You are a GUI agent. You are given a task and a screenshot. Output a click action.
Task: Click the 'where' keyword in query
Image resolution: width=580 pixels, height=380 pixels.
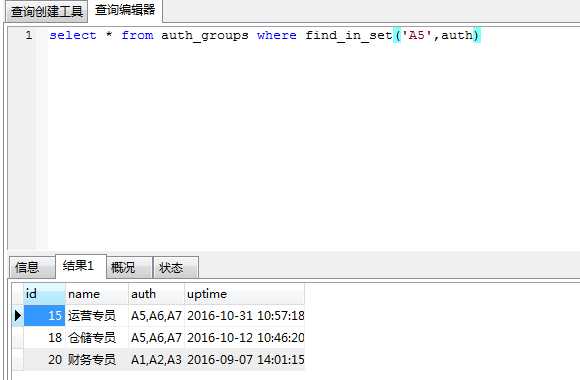click(277, 36)
